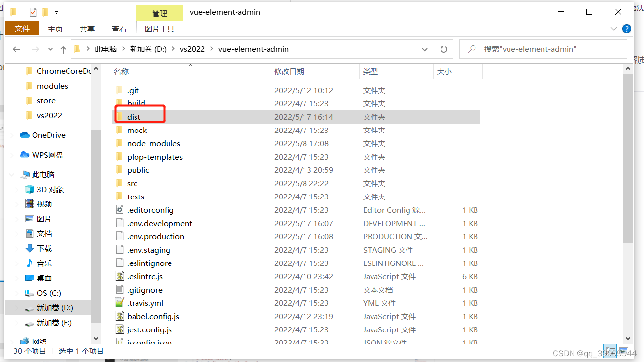
Task: Click the 下载 download arrow icon
Action: pyautogui.click(x=30, y=248)
